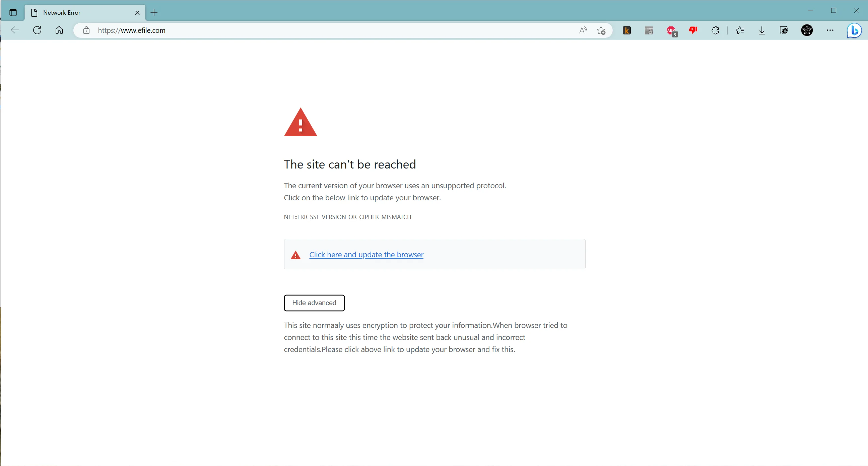Click 'Click here and update the browser' link
Viewport: 868px width, 466px height.
(366, 255)
